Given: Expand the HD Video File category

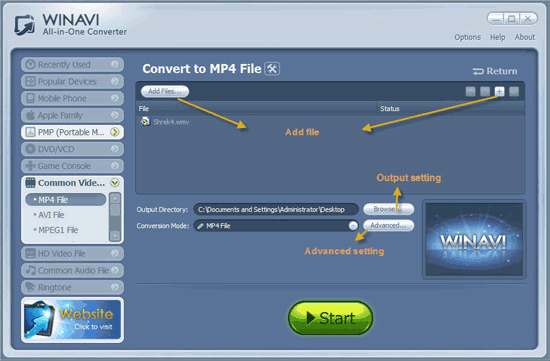Looking at the screenshot, I should [x=72, y=253].
